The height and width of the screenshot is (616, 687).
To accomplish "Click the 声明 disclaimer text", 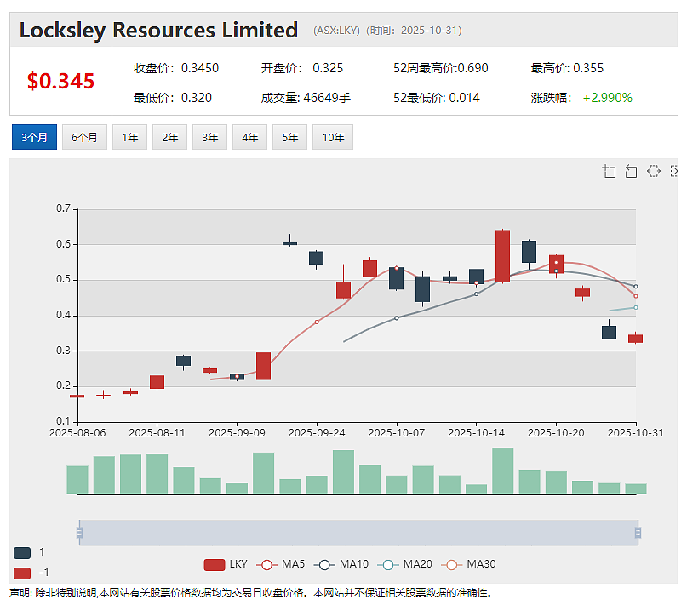I will 251,593.
